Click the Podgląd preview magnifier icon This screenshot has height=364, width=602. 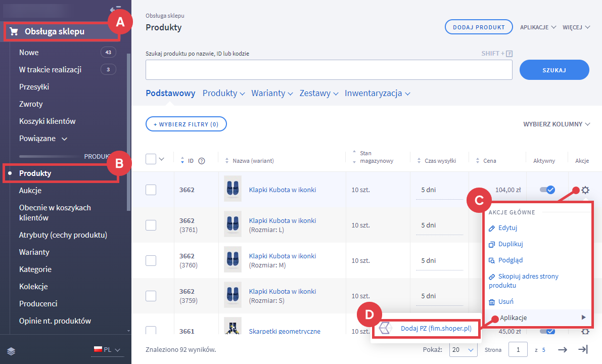[492, 260]
